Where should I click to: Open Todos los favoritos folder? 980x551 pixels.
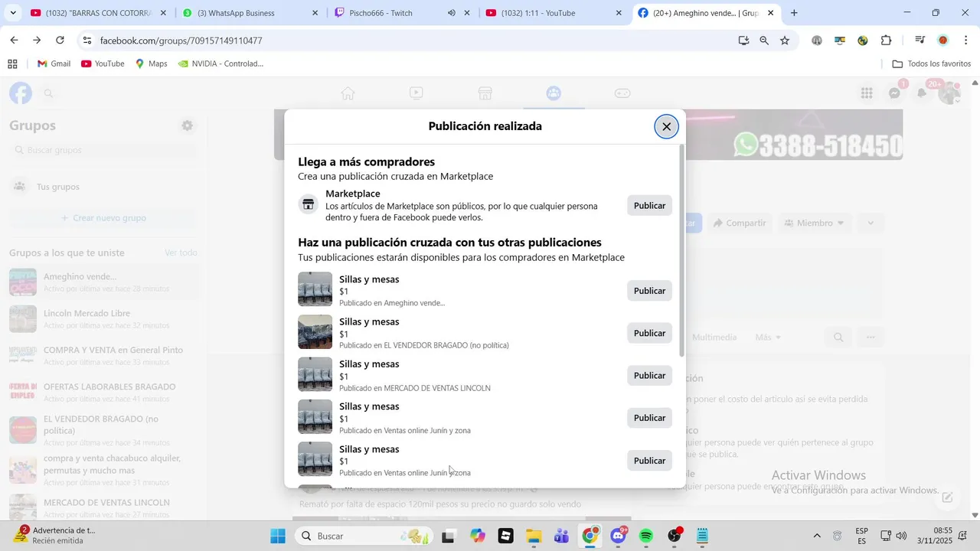(x=932, y=64)
